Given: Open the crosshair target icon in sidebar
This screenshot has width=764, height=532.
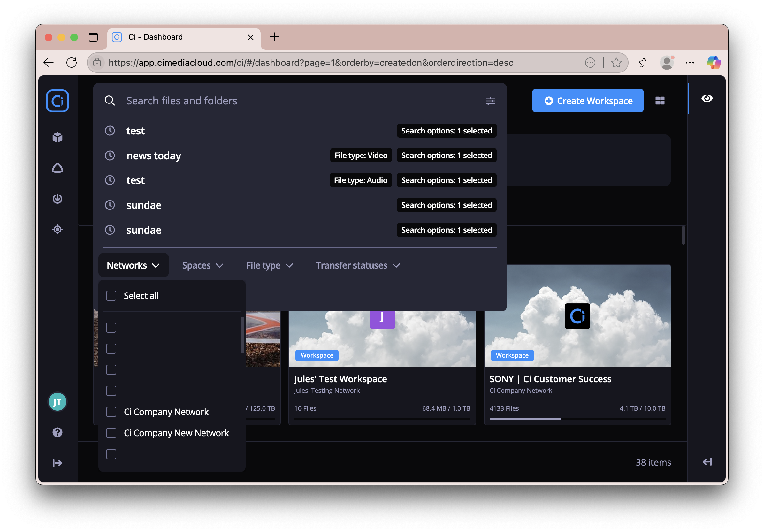Looking at the screenshot, I should (x=57, y=229).
